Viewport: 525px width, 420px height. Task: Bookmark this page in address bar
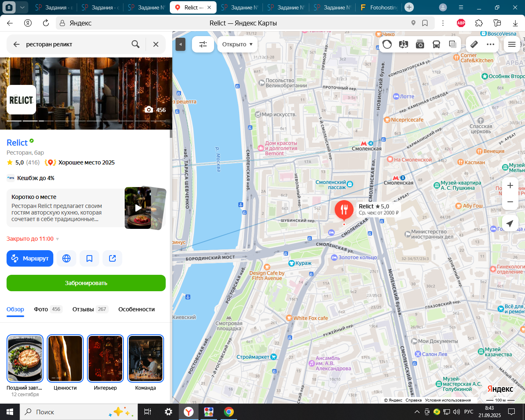click(x=425, y=23)
